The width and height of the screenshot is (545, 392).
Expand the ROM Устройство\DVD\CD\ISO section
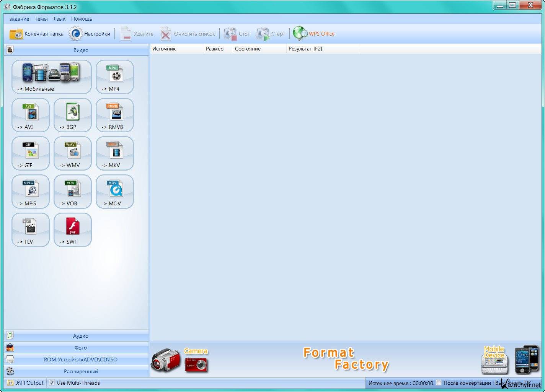[76, 359]
